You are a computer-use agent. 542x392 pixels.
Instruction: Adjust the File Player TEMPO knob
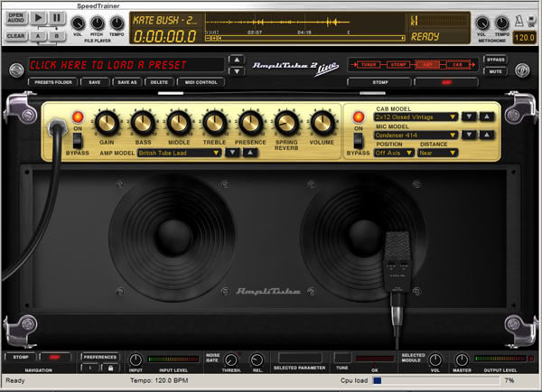click(x=117, y=23)
